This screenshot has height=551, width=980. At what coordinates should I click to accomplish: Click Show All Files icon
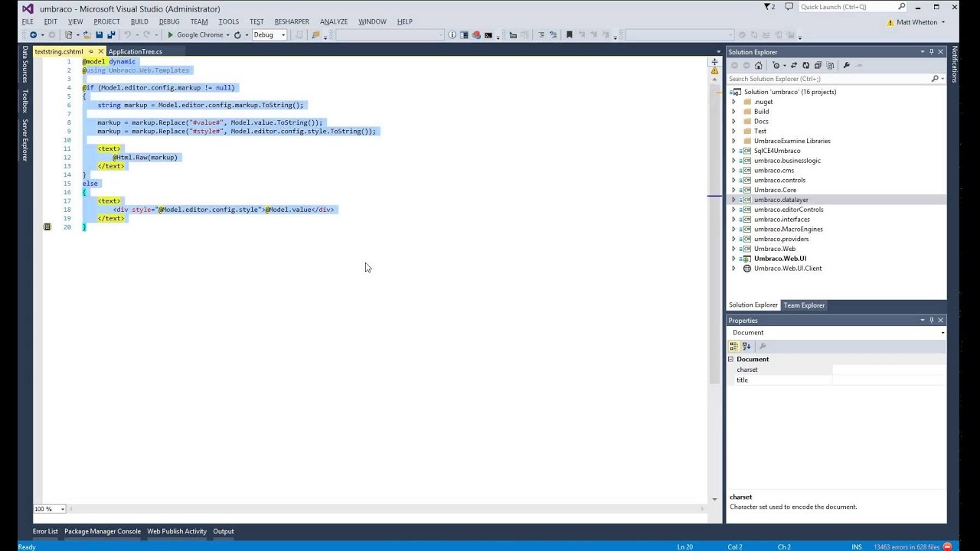pos(830,65)
